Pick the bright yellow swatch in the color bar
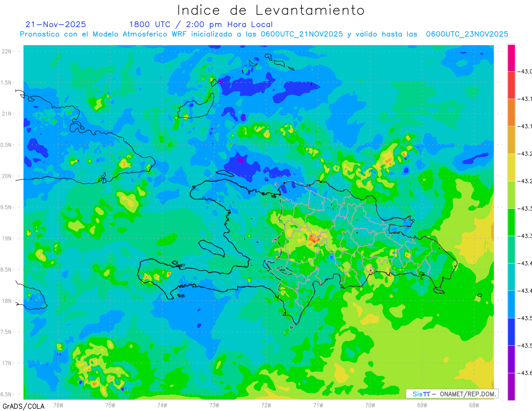The height and width of the screenshot is (411, 532). pos(511,167)
